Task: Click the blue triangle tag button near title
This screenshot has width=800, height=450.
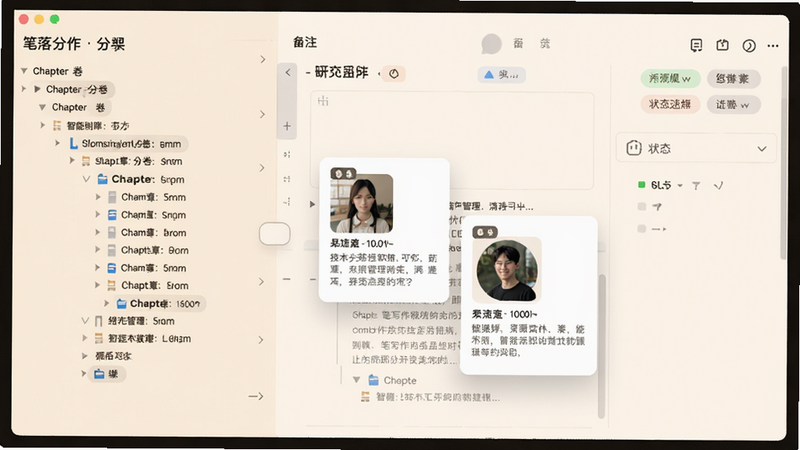Action: [501, 75]
